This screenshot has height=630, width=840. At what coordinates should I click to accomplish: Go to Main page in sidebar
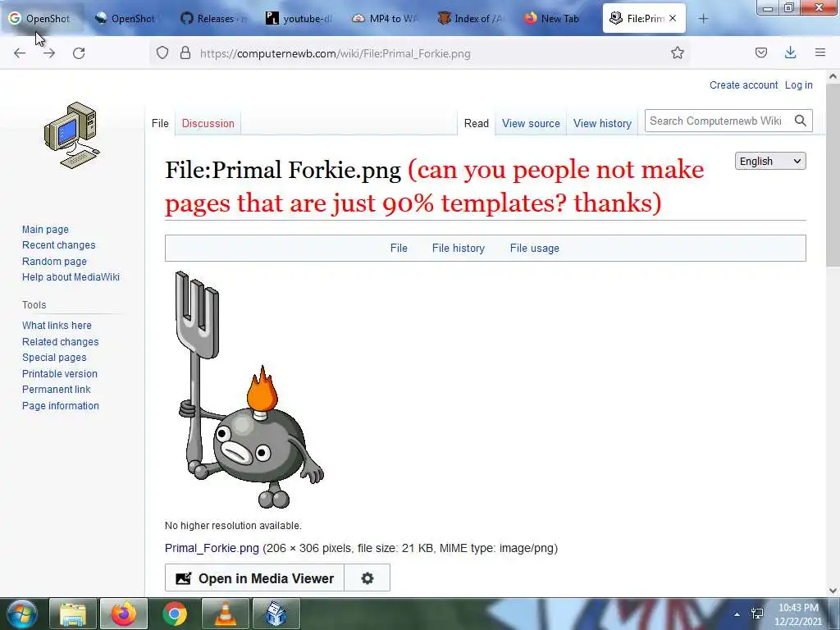(x=46, y=230)
